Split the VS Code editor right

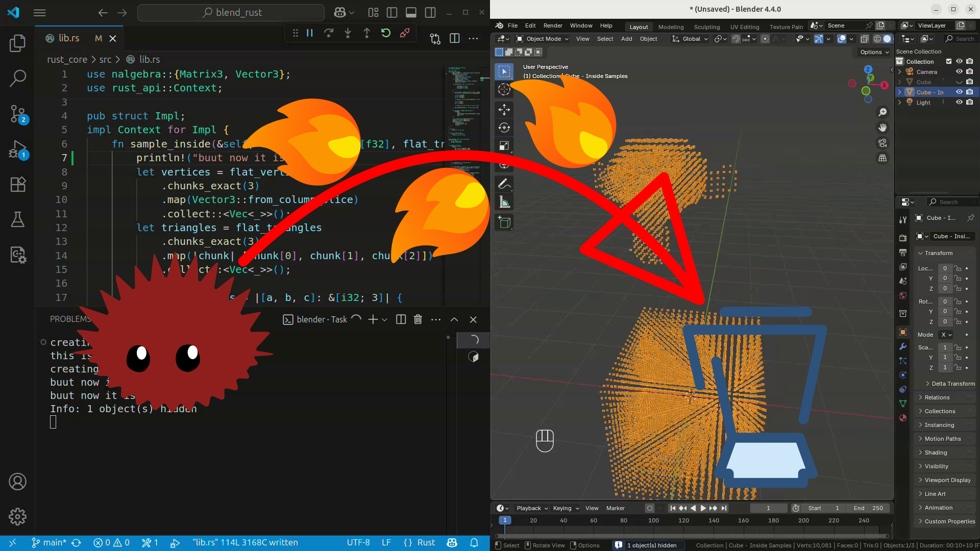point(454,38)
